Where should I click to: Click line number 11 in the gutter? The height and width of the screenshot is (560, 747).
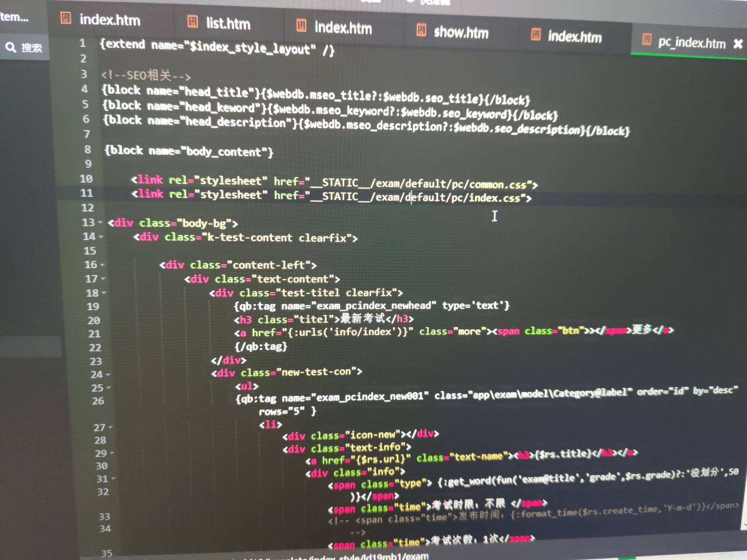coord(86,193)
